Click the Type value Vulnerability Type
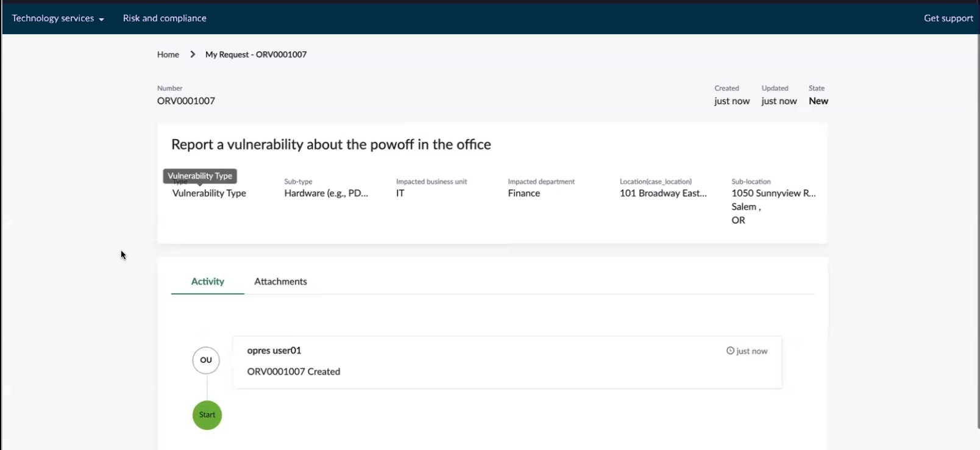The height and width of the screenshot is (450, 980). click(209, 193)
